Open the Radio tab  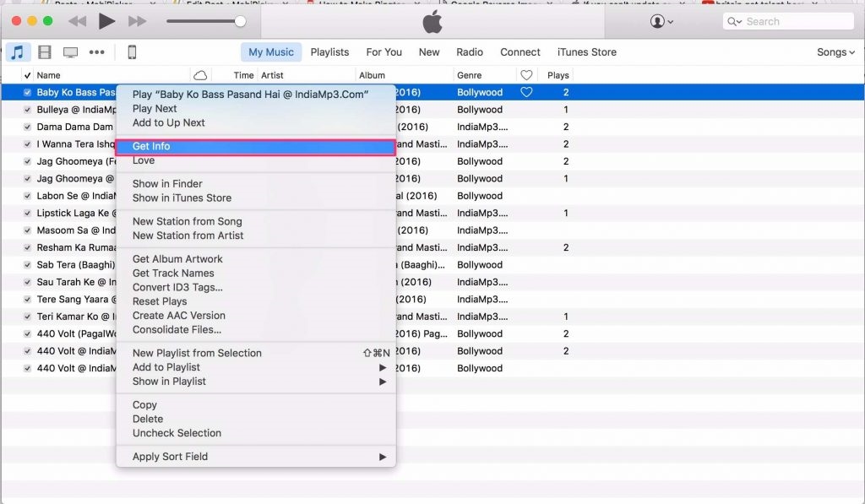coord(470,51)
